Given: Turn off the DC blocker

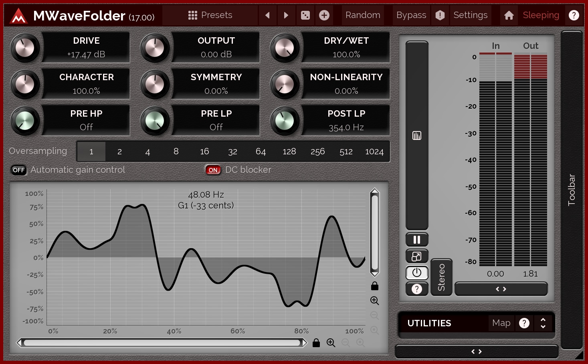Looking at the screenshot, I should click(x=213, y=170).
